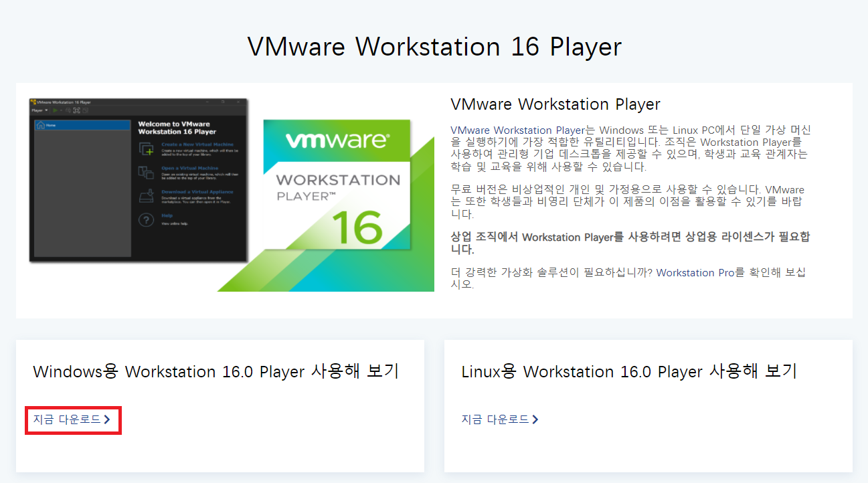Viewport: 868px width, 483px height.
Task: Click 'Windows용 Workstation 16.0 Player 사용해 보기' heading
Action: [215, 371]
